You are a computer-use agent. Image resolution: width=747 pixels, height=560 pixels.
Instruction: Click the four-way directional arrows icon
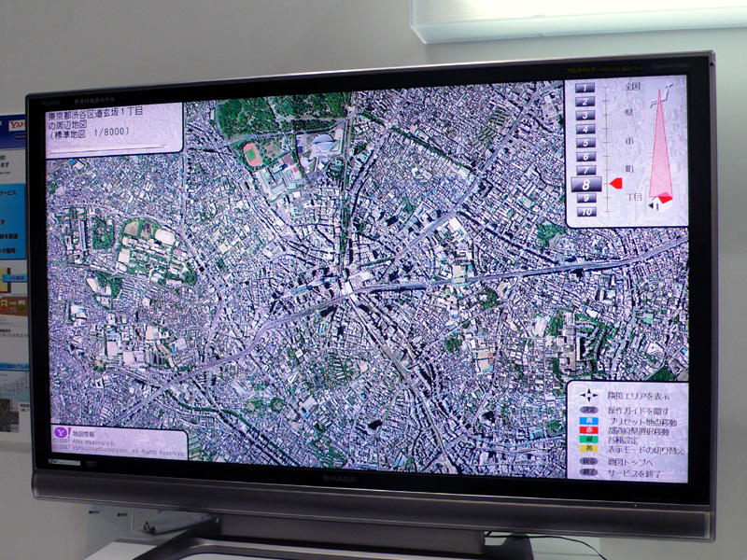(589, 395)
